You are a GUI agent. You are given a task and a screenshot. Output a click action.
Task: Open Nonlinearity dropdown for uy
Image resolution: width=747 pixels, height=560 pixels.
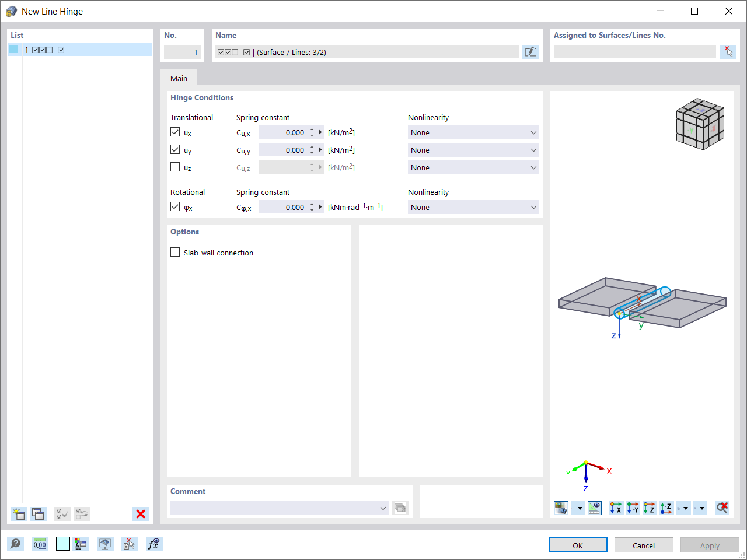[x=473, y=150]
